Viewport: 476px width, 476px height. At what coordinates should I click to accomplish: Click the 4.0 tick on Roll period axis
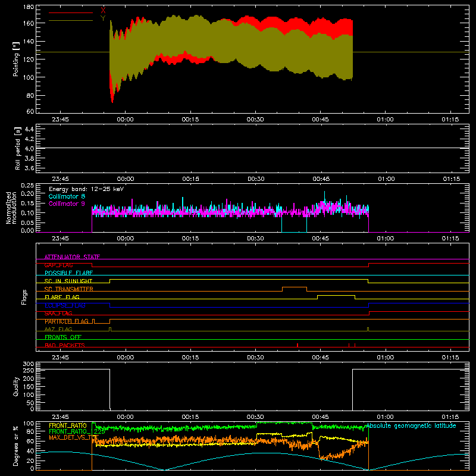pyautogui.click(x=29, y=149)
